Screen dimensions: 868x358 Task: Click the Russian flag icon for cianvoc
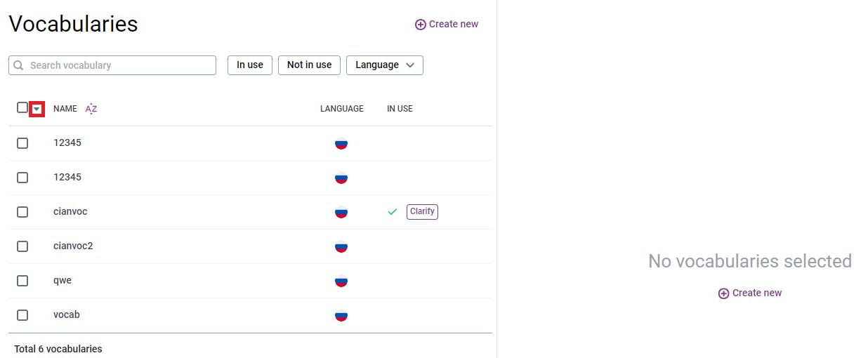(341, 212)
